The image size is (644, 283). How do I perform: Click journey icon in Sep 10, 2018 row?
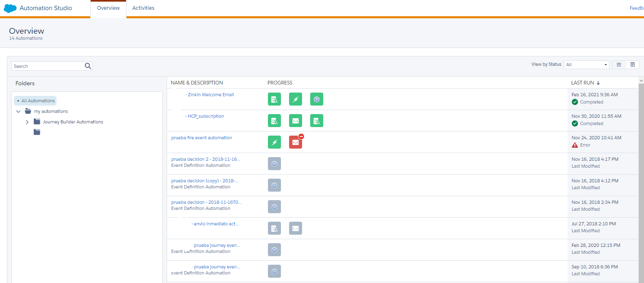click(274, 271)
